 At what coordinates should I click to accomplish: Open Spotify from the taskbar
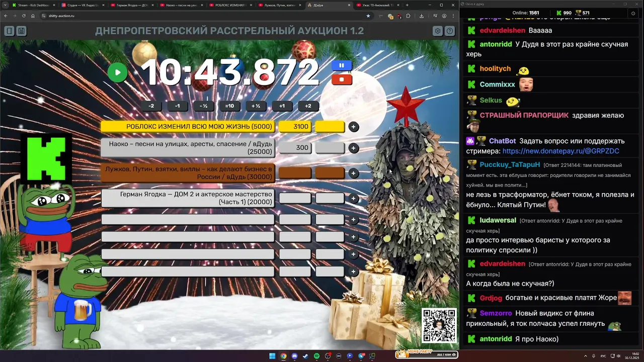316,356
